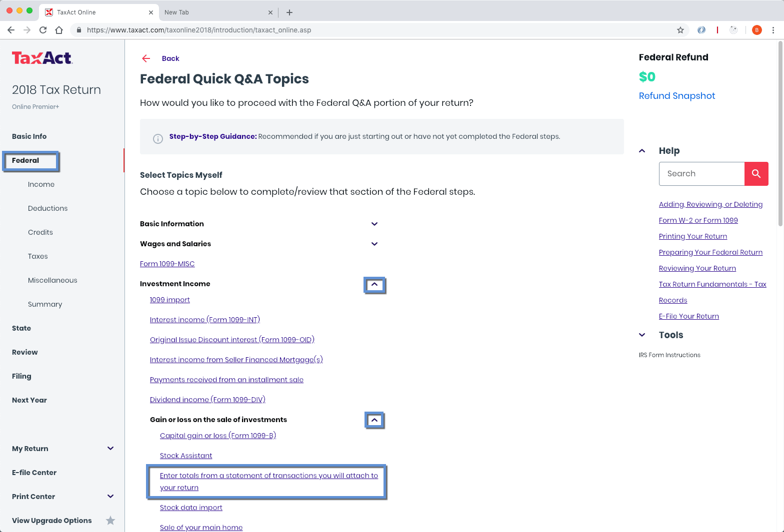784x532 pixels.
Task: Open Original Issue Discount interest link
Action: [x=232, y=340]
